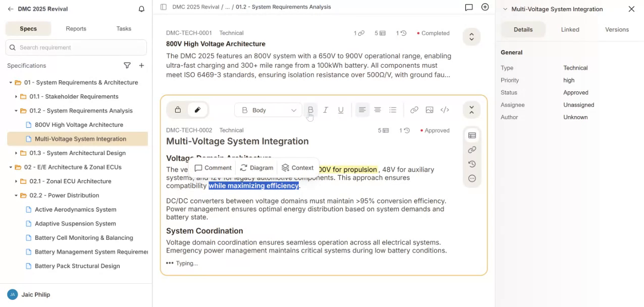Click Diagram in the selection popup

coord(256,168)
